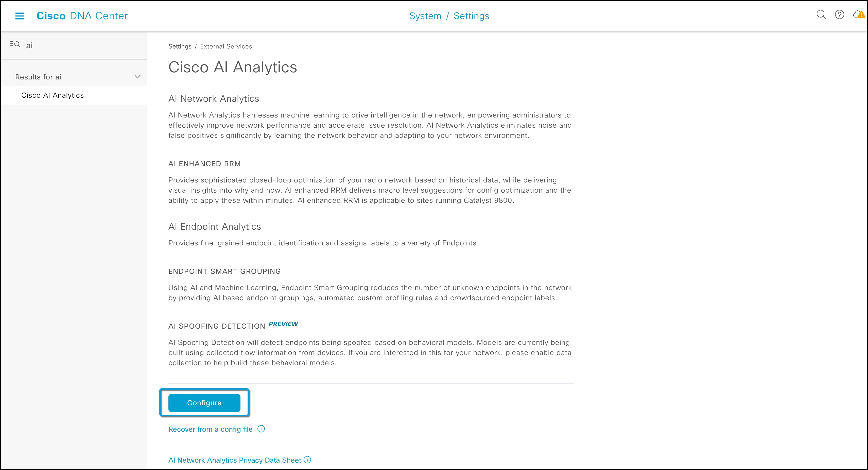Open Recover from a config file
Image resolution: width=868 pixels, height=470 pixels.
coord(210,429)
